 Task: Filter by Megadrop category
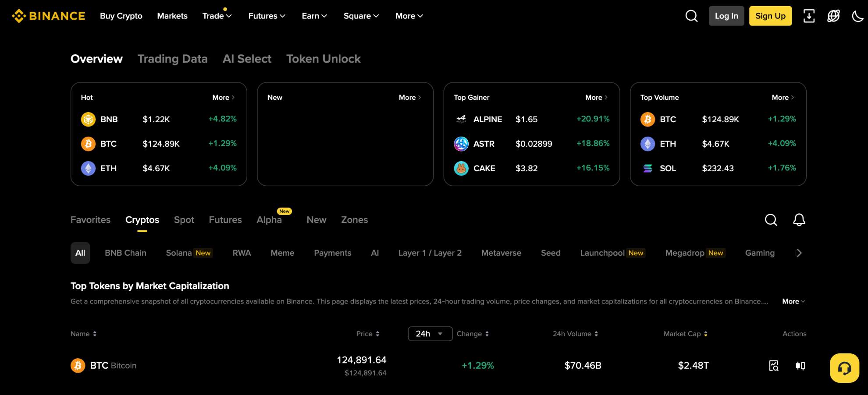pyautogui.click(x=695, y=253)
